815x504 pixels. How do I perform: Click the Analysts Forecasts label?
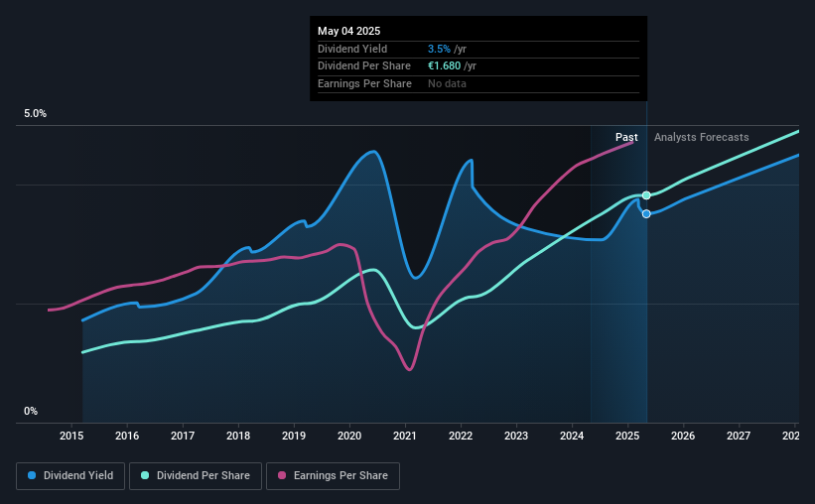pyautogui.click(x=701, y=137)
